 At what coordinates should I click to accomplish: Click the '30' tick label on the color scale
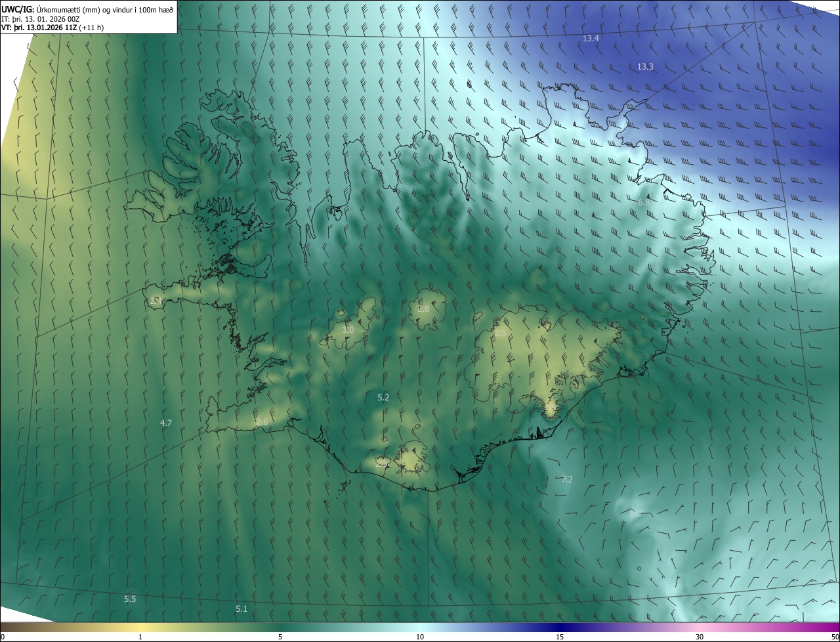click(x=700, y=637)
